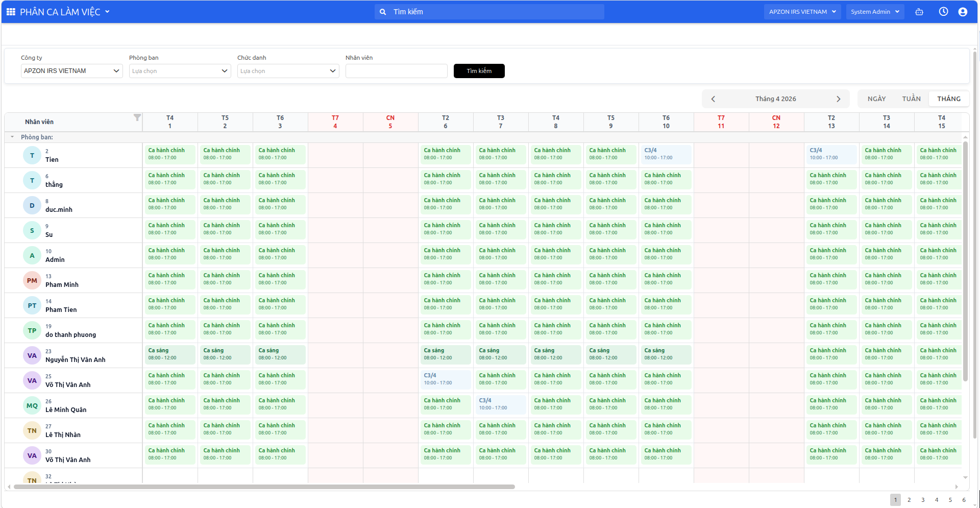Go to page 3
The width and height of the screenshot is (980, 508).
(923, 500)
